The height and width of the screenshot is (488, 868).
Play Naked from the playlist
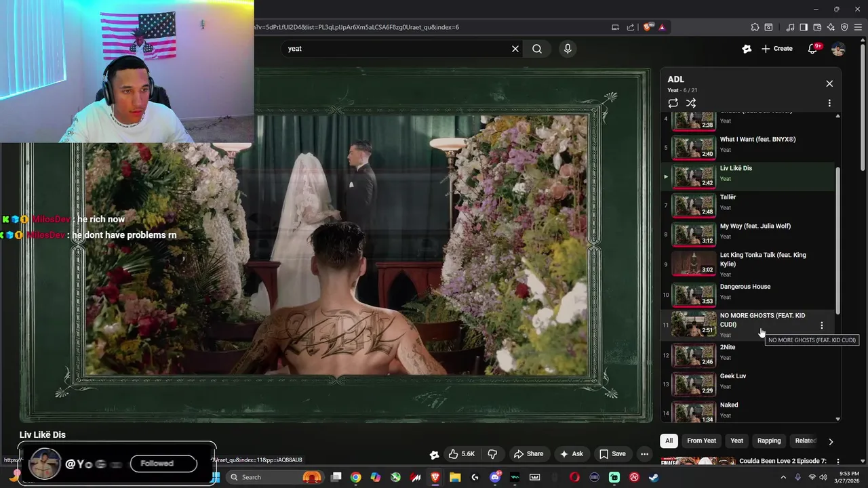749,411
